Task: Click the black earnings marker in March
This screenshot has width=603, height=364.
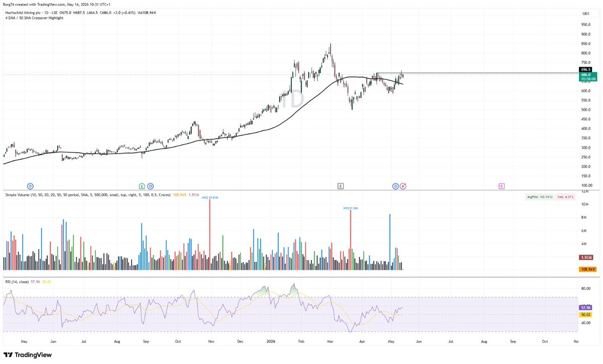Action: coord(340,186)
